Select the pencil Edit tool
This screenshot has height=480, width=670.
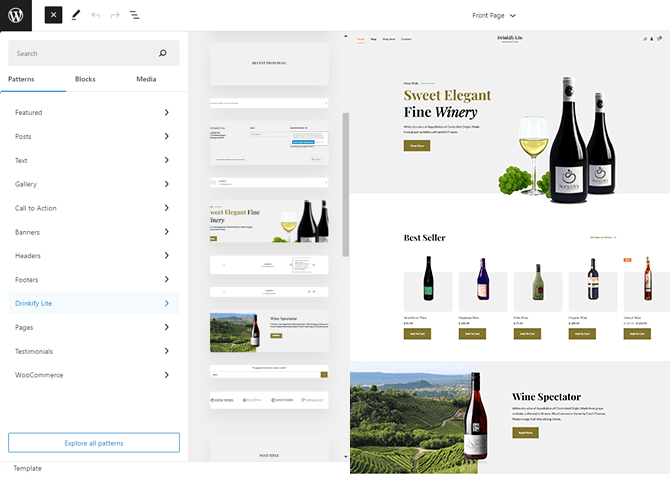[76, 16]
